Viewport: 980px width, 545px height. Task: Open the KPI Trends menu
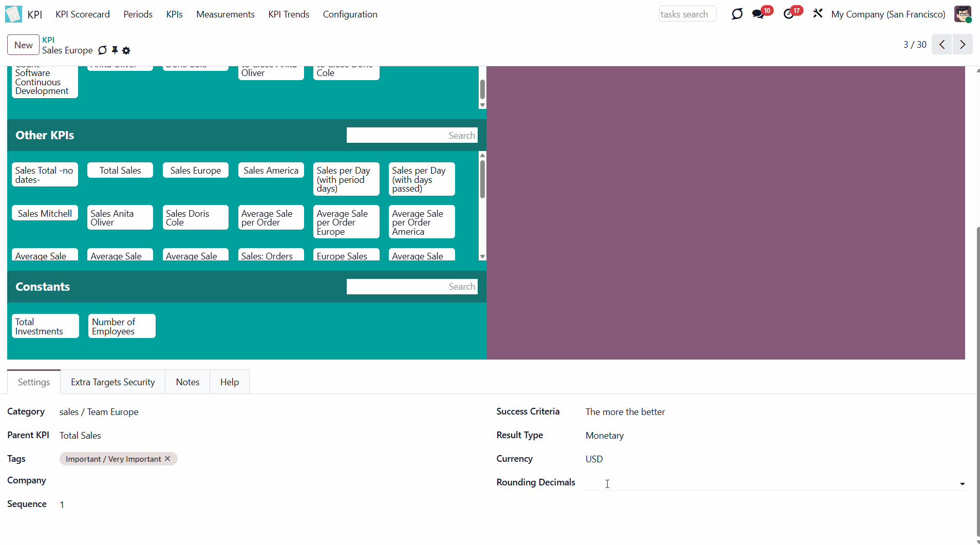(289, 14)
